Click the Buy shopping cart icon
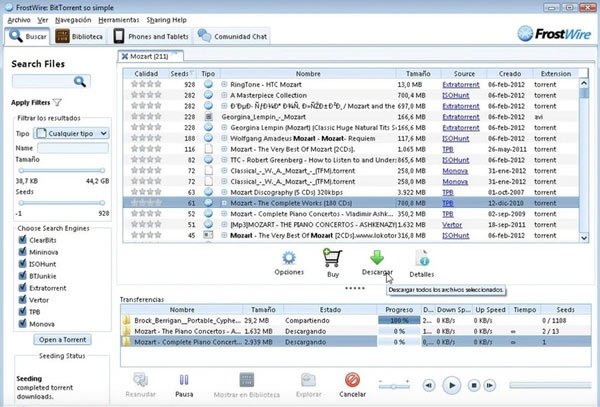The image size is (600, 407). [332, 258]
